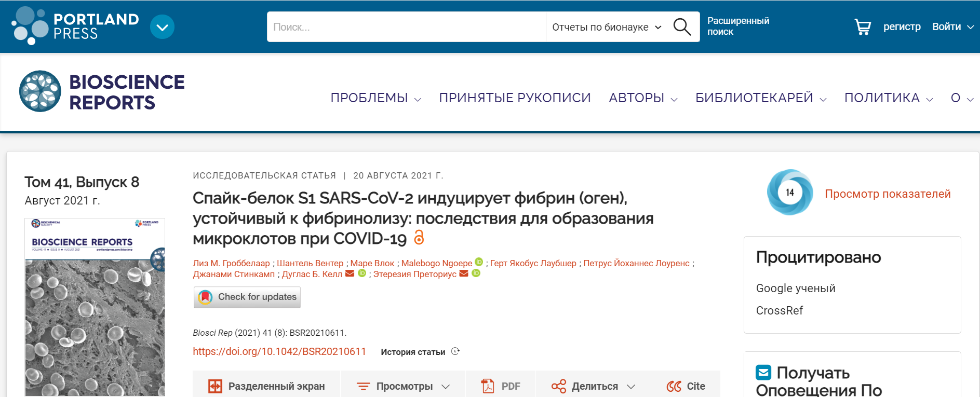Expand the ПРОБЛЕМЫ menu
The image size is (980, 397).
[375, 98]
